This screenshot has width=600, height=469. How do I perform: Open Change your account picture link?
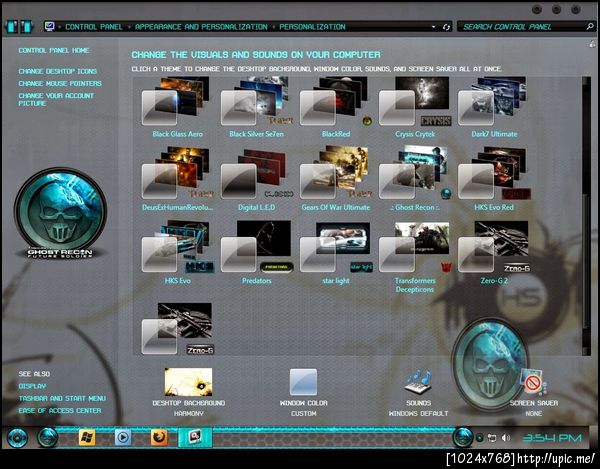tap(56, 99)
